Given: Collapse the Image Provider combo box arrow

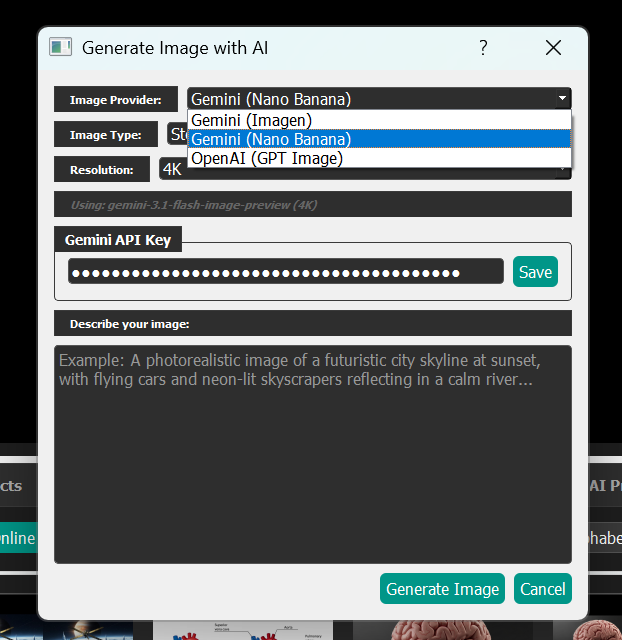Looking at the screenshot, I should point(562,98).
